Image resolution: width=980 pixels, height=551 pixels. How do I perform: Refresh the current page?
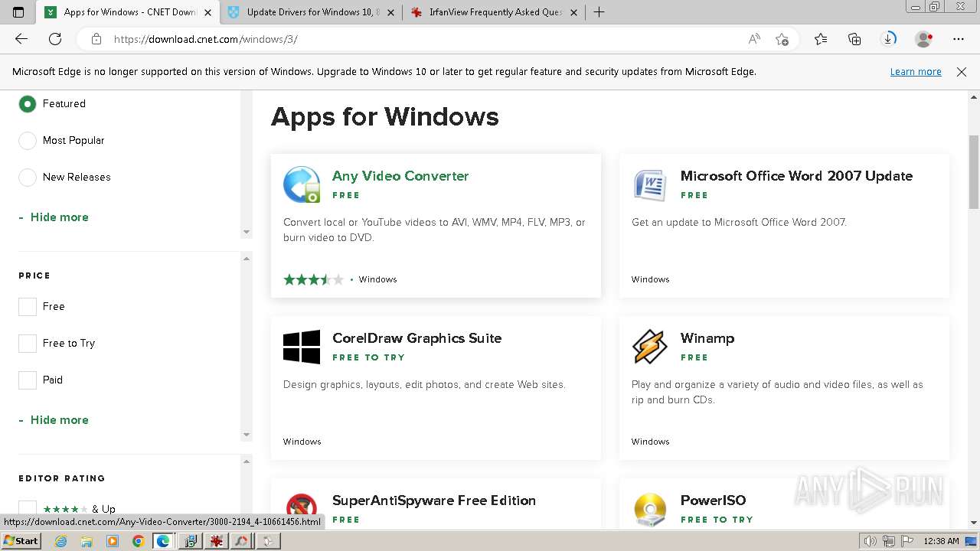pyautogui.click(x=55, y=39)
